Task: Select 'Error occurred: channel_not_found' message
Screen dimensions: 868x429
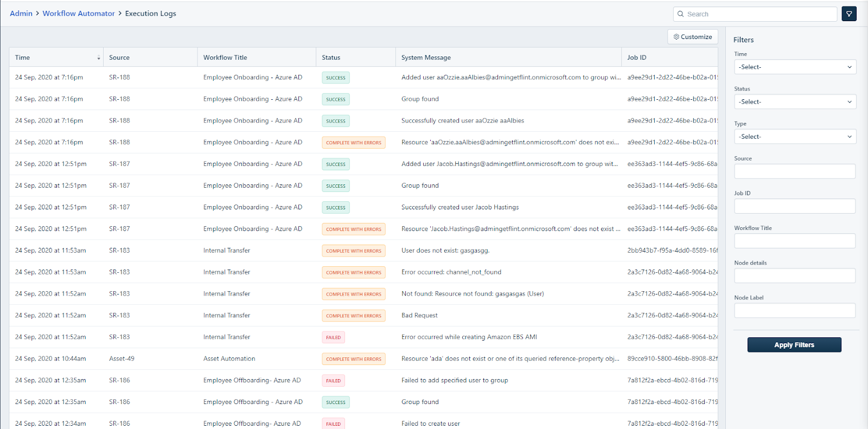Action: click(x=451, y=272)
